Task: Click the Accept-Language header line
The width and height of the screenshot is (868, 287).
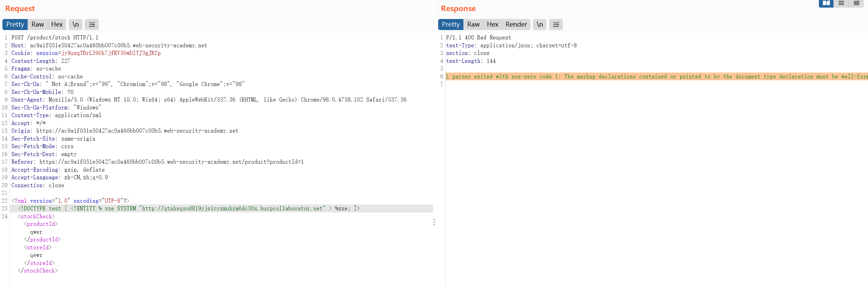Action: point(59,178)
